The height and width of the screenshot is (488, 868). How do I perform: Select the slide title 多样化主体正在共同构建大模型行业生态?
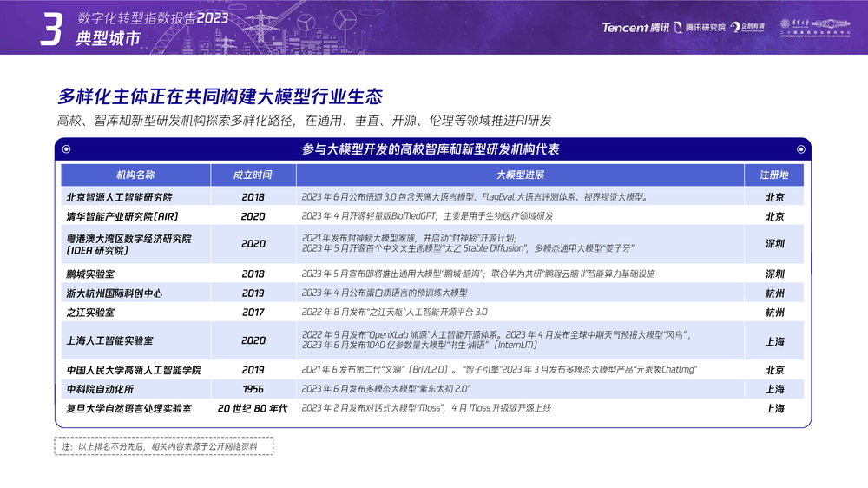pos(220,96)
